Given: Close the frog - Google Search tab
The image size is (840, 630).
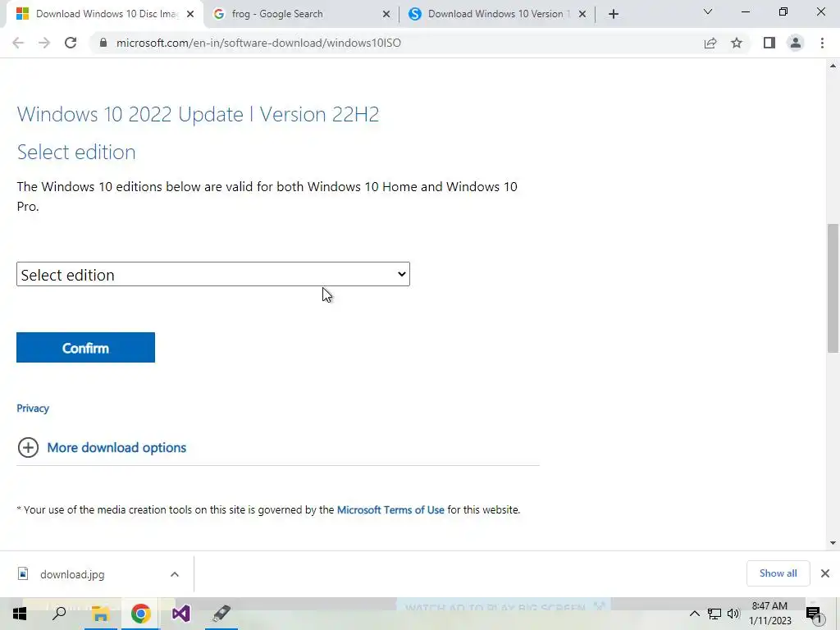Looking at the screenshot, I should 386,15.
